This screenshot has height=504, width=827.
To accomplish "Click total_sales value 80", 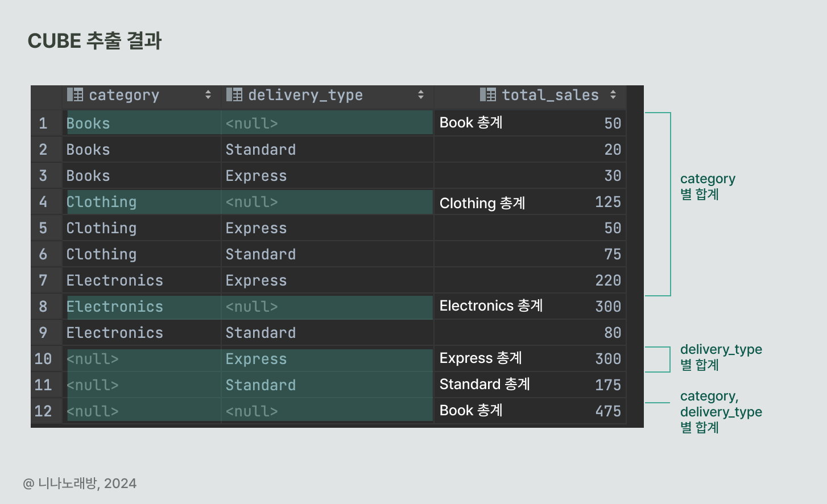I will coord(613,333).
